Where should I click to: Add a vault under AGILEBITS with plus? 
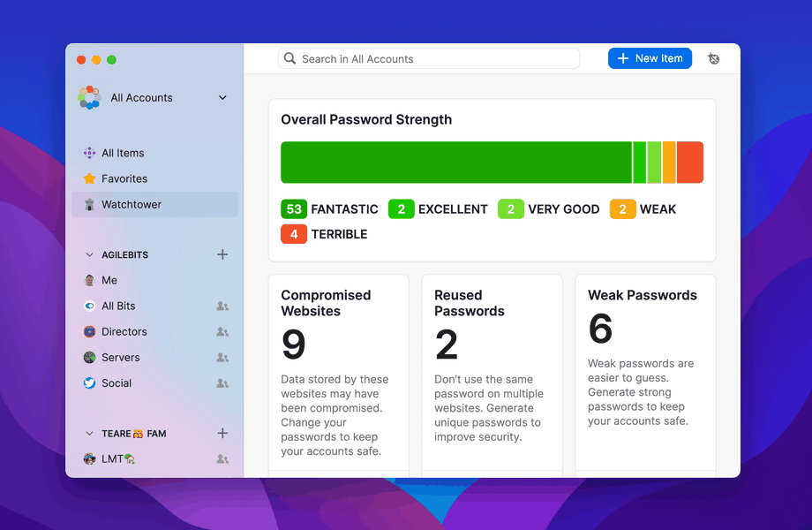click(222, 254)
